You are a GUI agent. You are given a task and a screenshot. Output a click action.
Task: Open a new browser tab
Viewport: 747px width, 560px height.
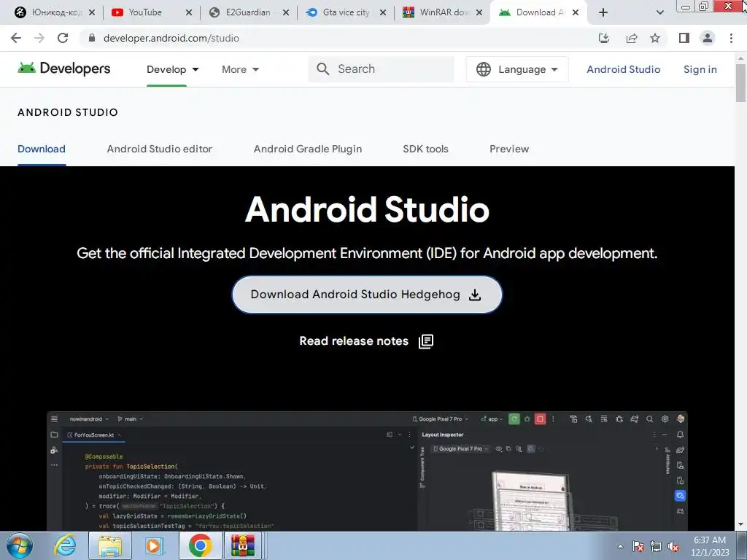click(x=603, y=12)
